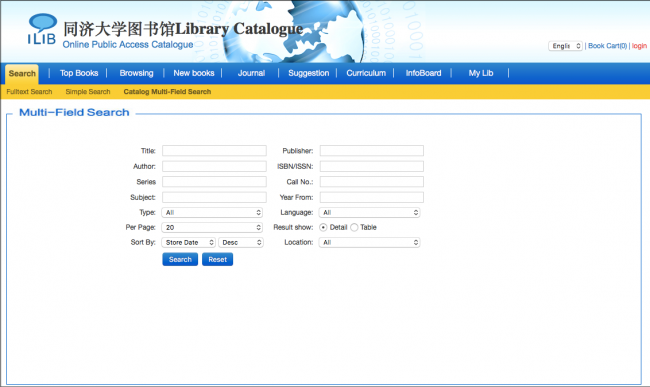Screen dimensions: 650x387
Task: Focus the Subject input field
Action: pyautogui.click(x=214, y=197)
